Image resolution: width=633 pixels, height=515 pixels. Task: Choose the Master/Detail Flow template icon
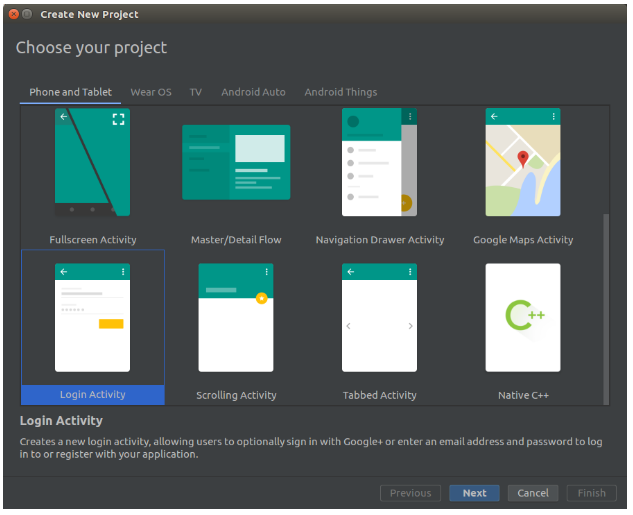point(236,162)
